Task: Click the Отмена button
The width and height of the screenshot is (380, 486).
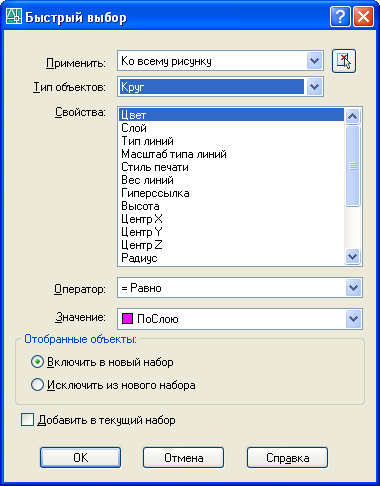Action: pyautogui.click(x=184, y=458)
